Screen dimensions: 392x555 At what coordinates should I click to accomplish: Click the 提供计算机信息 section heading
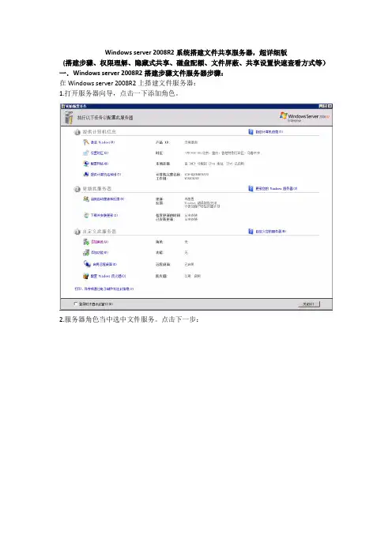click(99, 132)
